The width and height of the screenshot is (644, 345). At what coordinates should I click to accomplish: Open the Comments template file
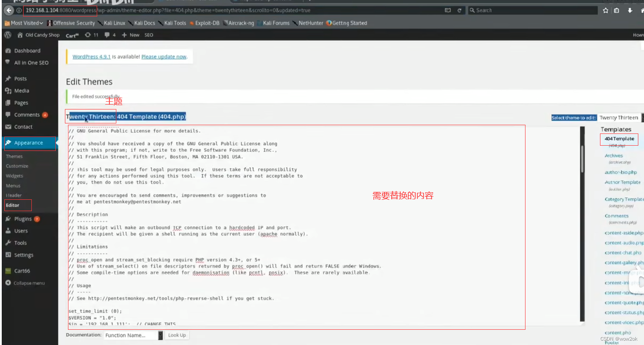click(617, 216)
